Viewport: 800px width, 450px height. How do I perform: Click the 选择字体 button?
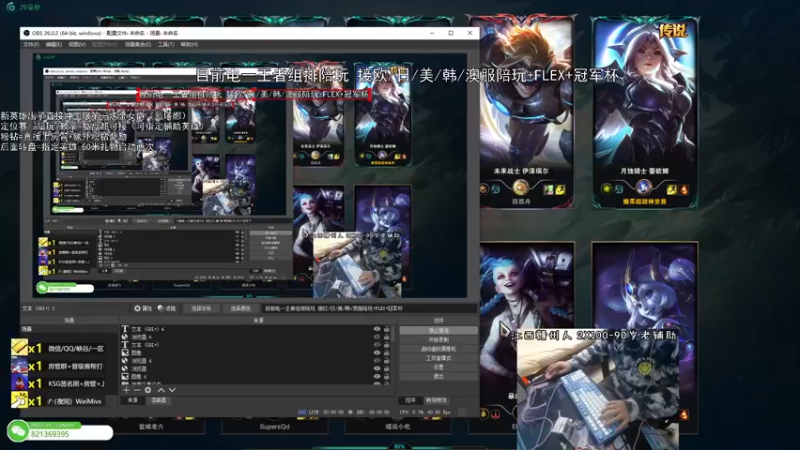[201, 308]
